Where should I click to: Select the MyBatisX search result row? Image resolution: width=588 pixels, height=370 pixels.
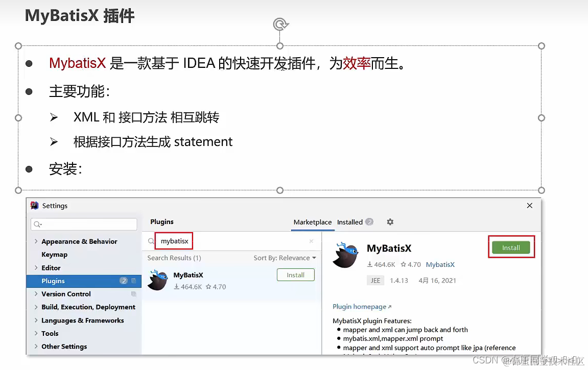pyautogui.click(x=231, y=281)
